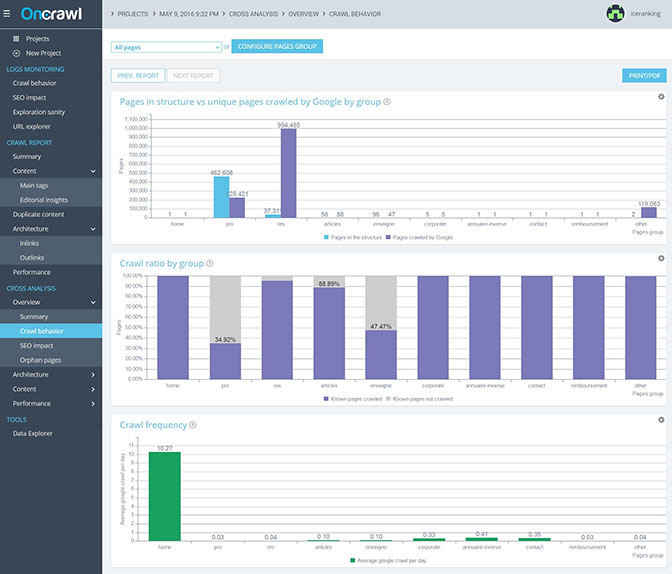
Task: Click the 88.89% crawl ratio bar for articles
Action: [x=329, y=334]
